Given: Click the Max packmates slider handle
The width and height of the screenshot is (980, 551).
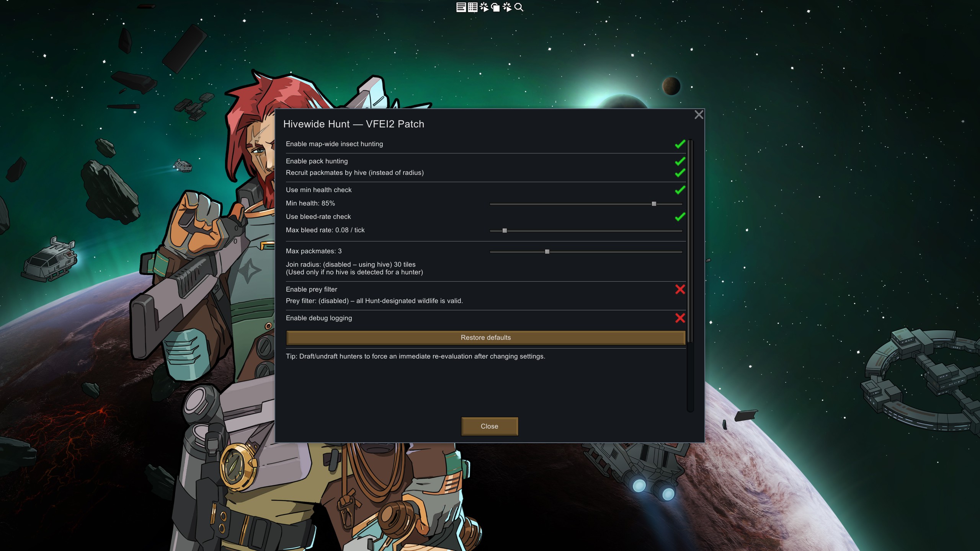Looking at the screenshot, I should coord(547,252).
